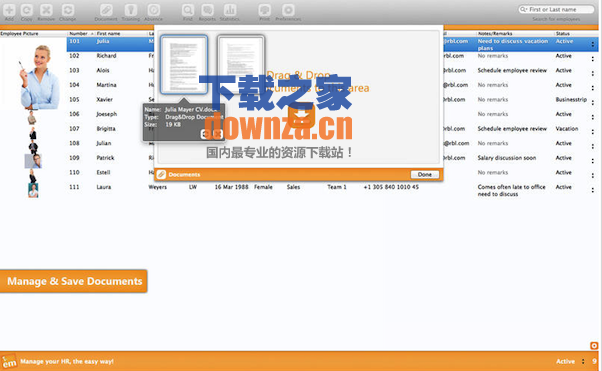This screenshot has height=371, width=602.
Task: Click the open-document icon in the file tooltip
Action: tap(206, 134)
